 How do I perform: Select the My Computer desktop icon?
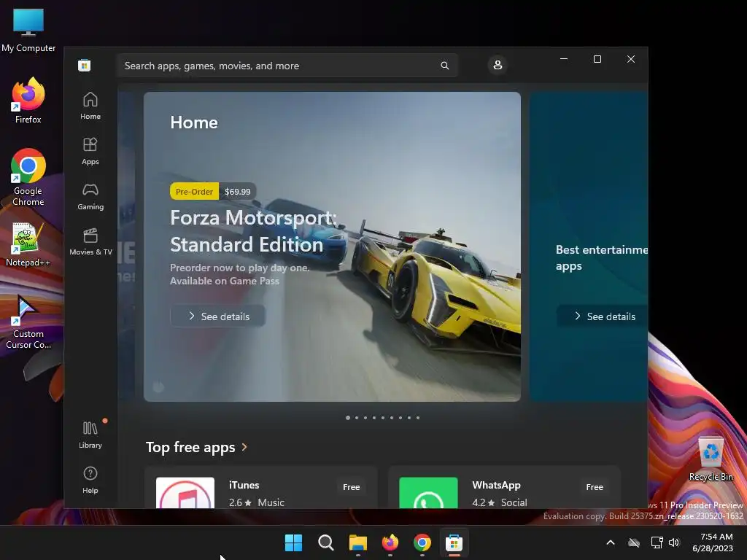click(28, 31)
